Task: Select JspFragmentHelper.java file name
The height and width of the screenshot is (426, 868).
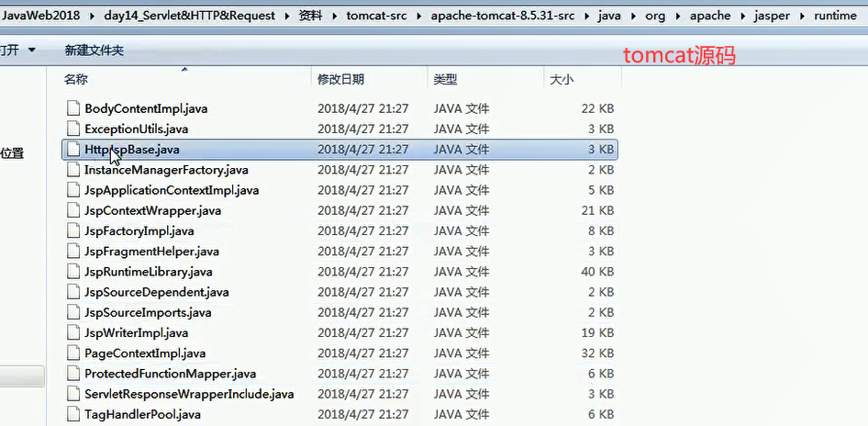Action: tap(151, 251)
